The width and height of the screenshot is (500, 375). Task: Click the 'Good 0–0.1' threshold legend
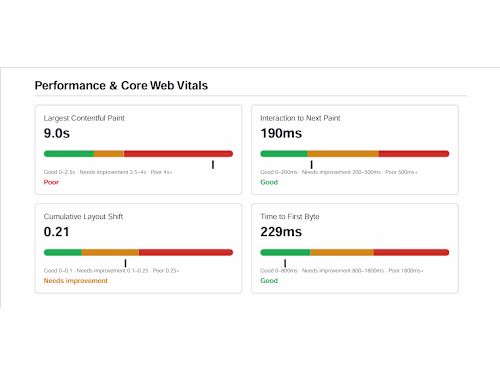tap(111, 271)
